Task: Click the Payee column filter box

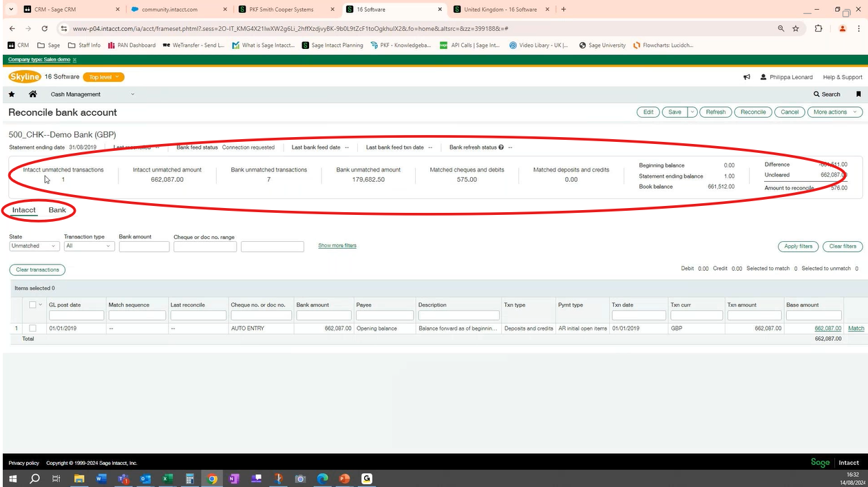Action: pos(385,315)
